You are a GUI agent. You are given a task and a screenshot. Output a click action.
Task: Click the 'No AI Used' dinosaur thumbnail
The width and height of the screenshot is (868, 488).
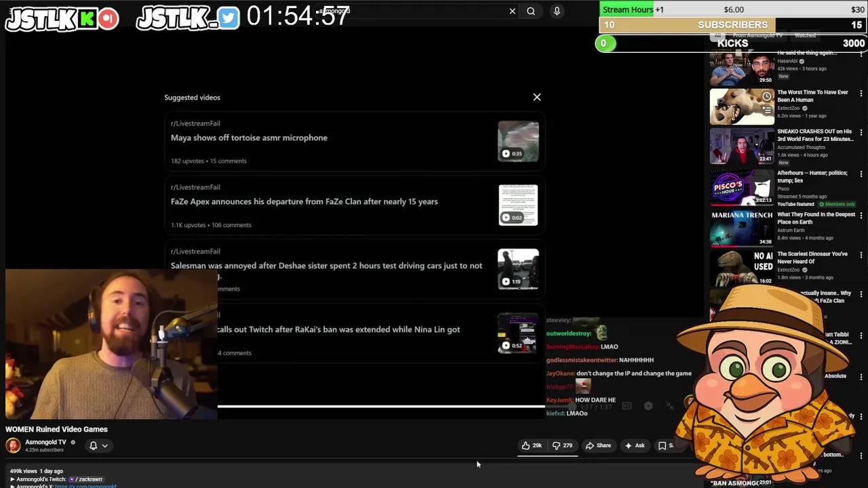(x=742, y=268)
